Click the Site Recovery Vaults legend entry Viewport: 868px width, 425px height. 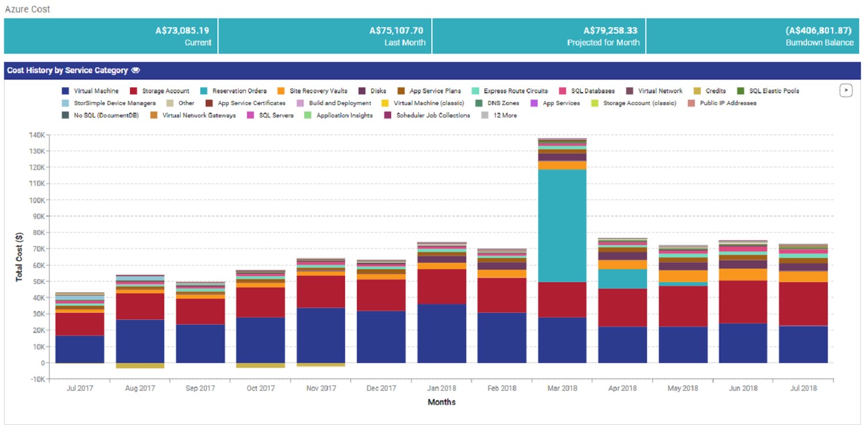click(312, 91)
